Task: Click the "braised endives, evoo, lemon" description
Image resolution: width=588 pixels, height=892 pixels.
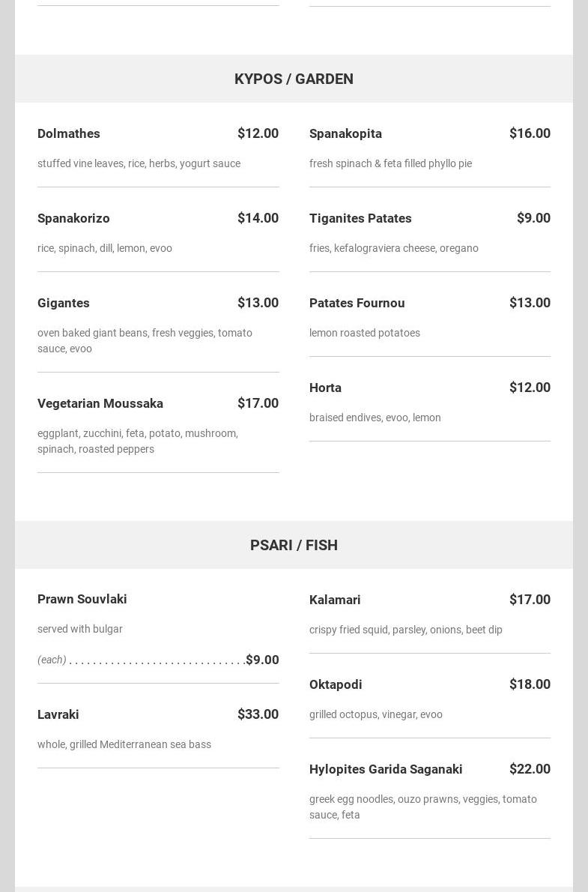Action: (375, 418)
